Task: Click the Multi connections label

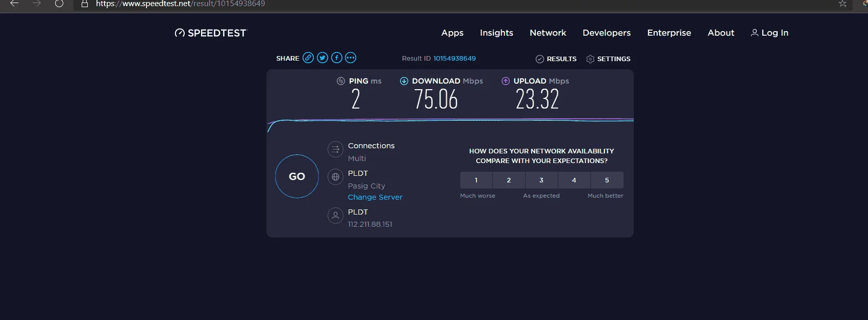Action: (x=357, y=158)
